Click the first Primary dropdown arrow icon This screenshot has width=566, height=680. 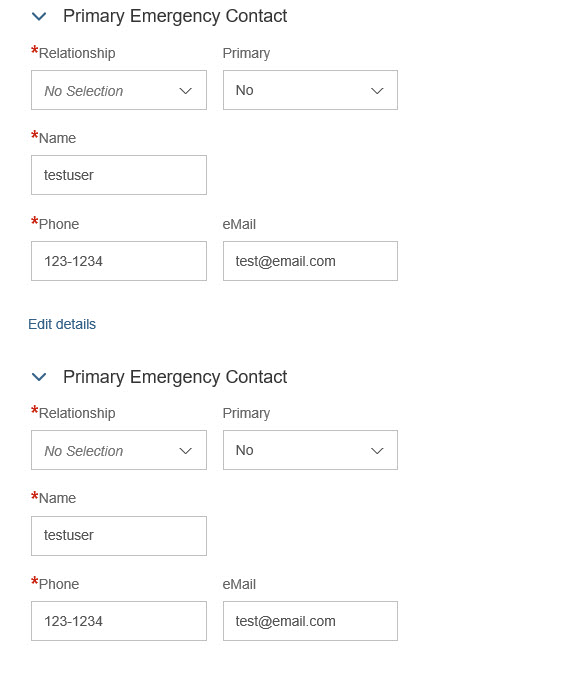point(377,91)
